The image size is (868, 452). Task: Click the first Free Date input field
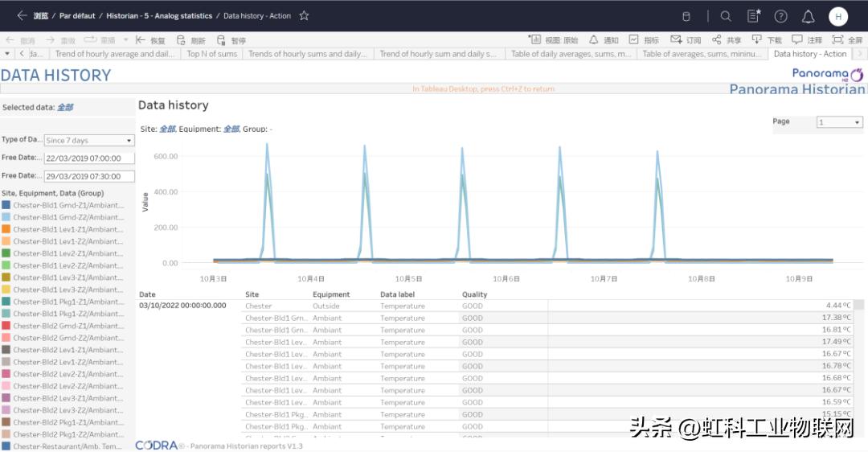(x=89, y=158)
